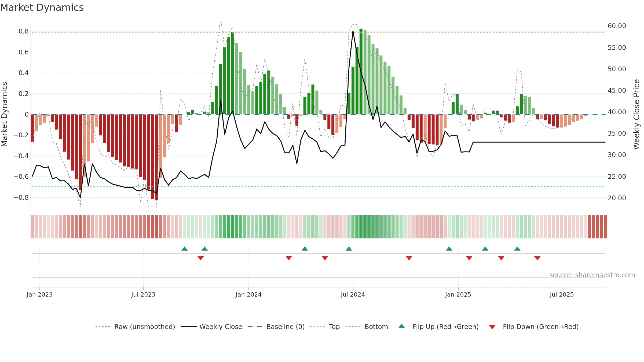Click the −0.2 left axis tick label
This screenshot has width=644, height=362.
pos(21,135)
